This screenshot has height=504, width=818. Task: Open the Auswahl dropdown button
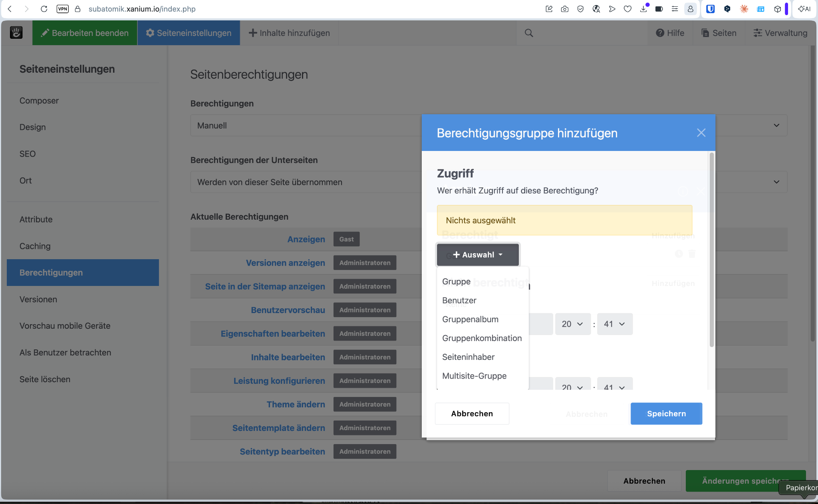point(478,255)
